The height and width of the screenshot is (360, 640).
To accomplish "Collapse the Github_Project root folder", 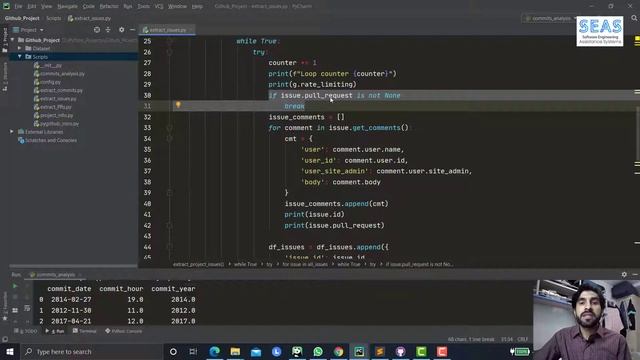I will pos(12,40).
